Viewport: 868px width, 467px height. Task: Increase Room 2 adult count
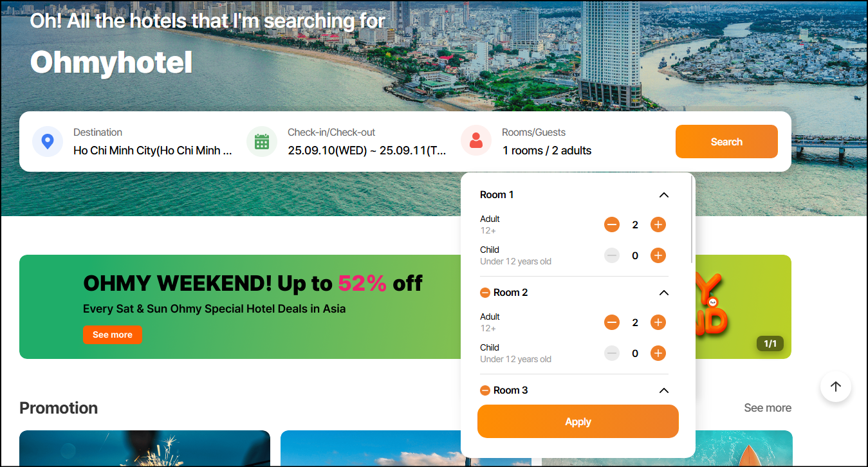coord(658,322)
